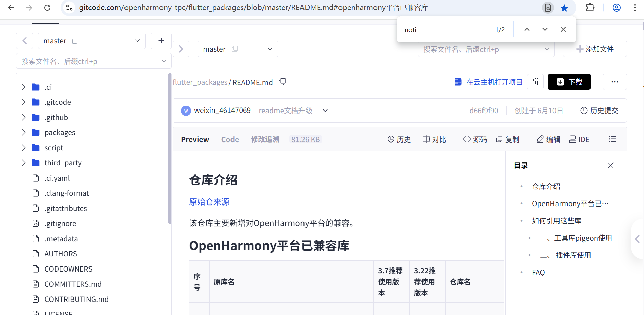Expand the .ci folder
The image size is (644, 315).
pyautogui.click(x=24, y=87)
